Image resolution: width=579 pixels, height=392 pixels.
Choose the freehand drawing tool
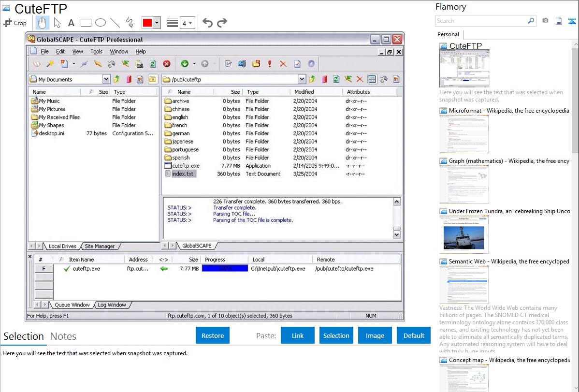click(x=129, y=23)
